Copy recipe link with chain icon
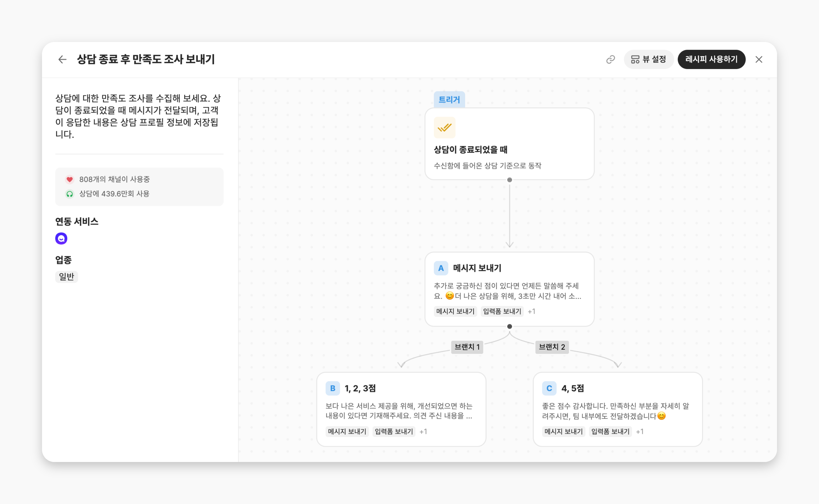Image resolution: width=819 pixels, height=504 pixels. click(610, 59)
